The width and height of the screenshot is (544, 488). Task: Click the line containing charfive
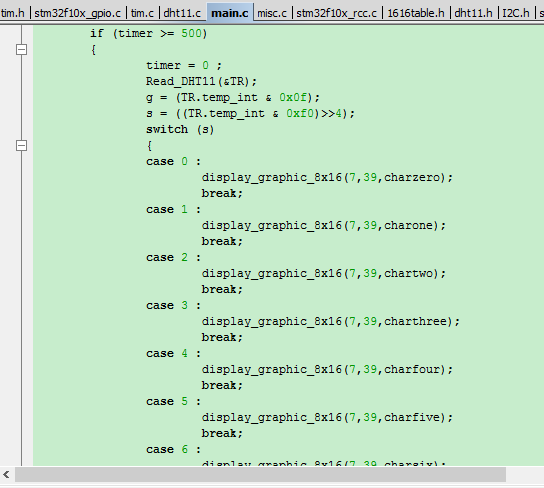point(327,417)
